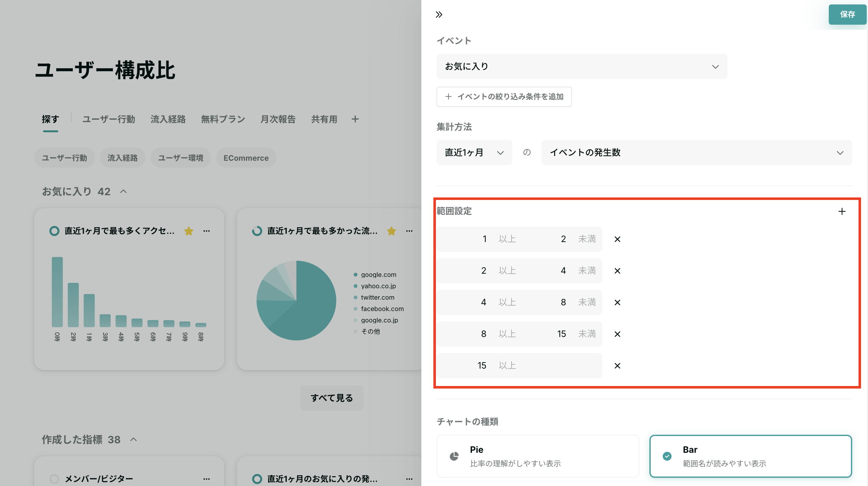Open more menu on メンバー/ビジター card
This screenshot has width=868, height=486.
point(207,479)
